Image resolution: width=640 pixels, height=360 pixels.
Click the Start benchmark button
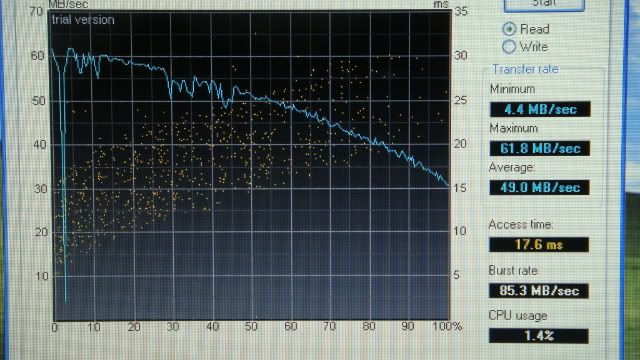coord(544,5)
